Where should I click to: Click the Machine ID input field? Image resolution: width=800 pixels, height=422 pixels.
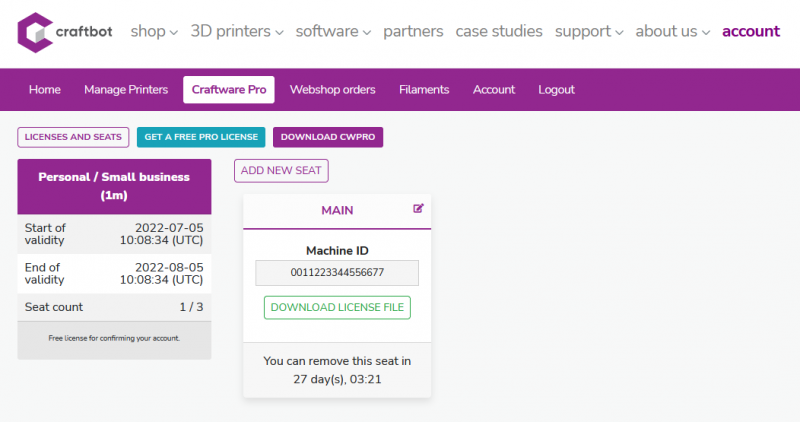pyautogui.click(x=337, y=272)
